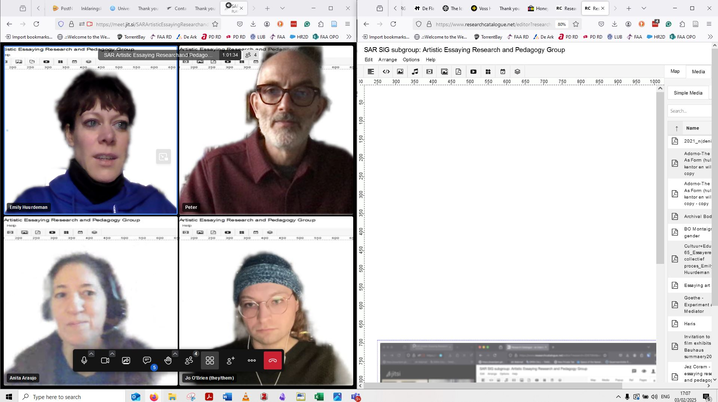This screenshot has width=718, height=402.
Task: Mute the microphone in Jitsi toolbar
Action: 84,360
